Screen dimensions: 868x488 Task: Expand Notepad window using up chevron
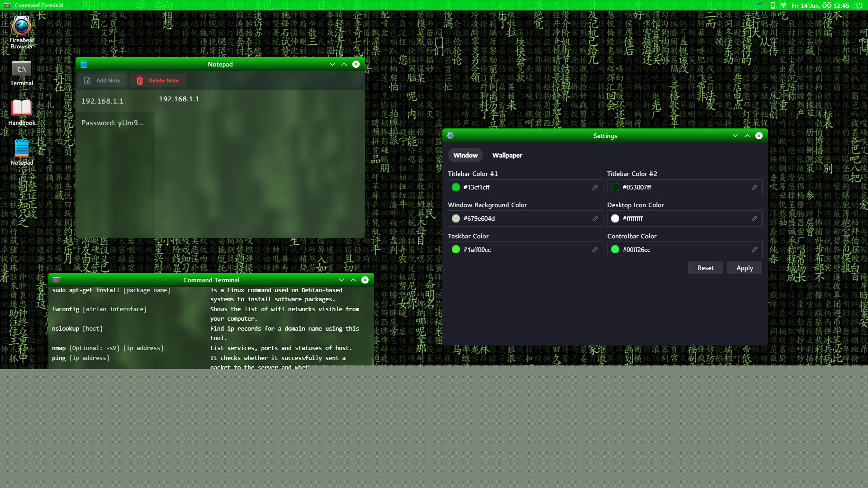pos(344,64)
